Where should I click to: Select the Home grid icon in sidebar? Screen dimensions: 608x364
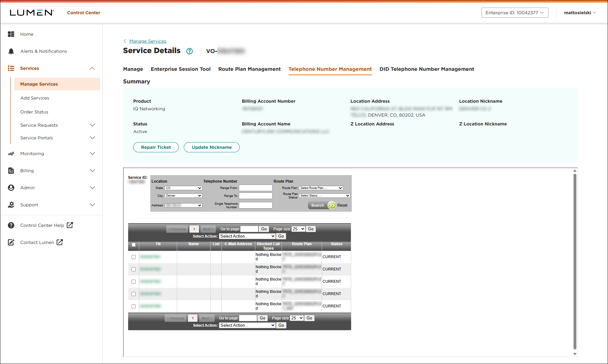(11, 34)
